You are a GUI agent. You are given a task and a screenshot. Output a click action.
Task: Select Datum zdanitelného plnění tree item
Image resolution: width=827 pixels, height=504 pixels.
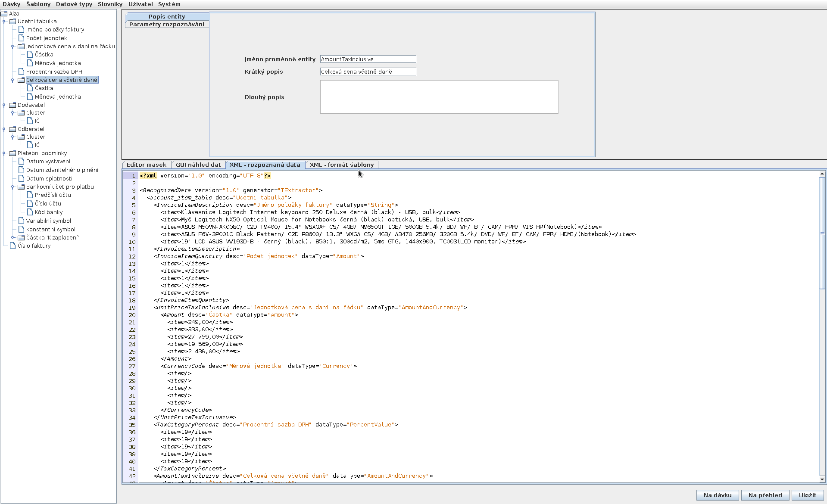(x=62, y=170)
